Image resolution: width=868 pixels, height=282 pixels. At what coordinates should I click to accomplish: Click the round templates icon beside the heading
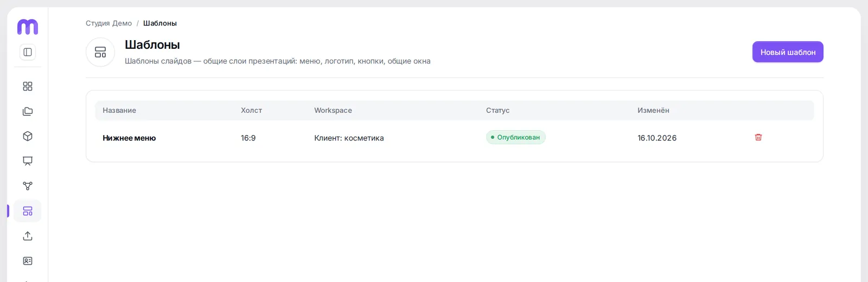tap(100, 52)
